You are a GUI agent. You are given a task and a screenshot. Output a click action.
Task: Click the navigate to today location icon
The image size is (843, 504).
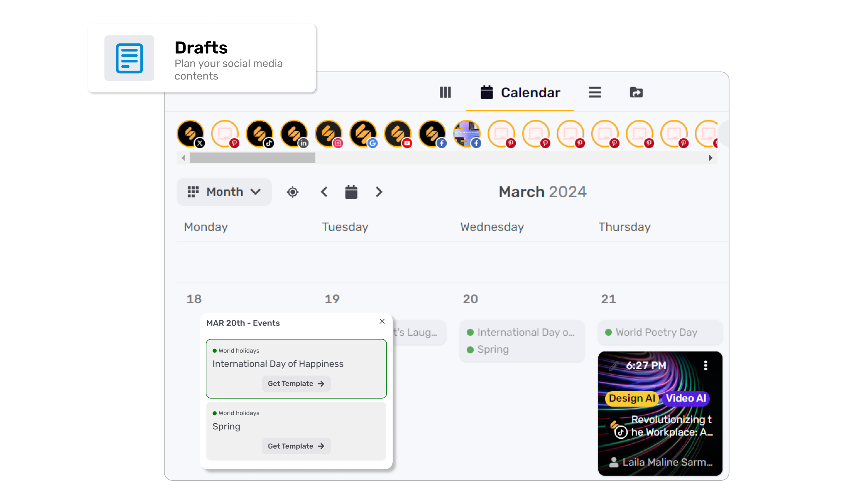coord(292,192)
